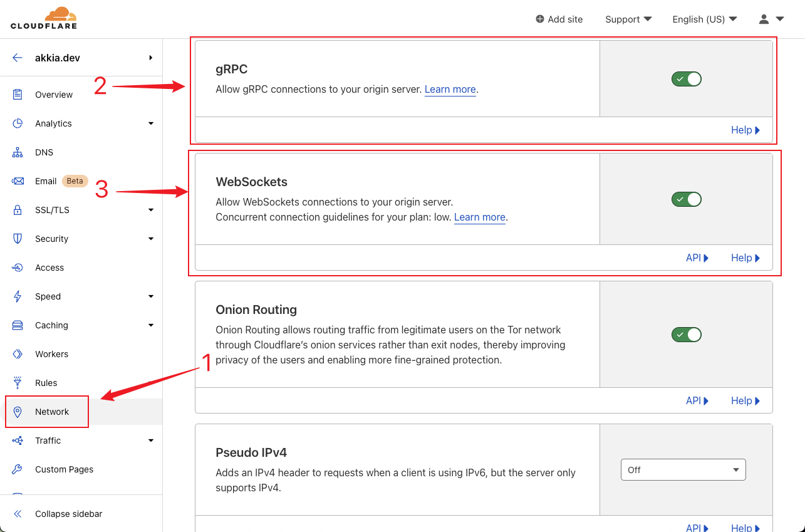Click the DNS sidebar icon

18,152
